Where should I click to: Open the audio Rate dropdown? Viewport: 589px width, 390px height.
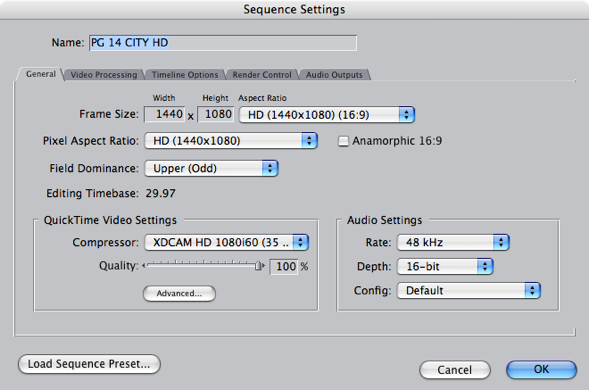tap(453, 242)
